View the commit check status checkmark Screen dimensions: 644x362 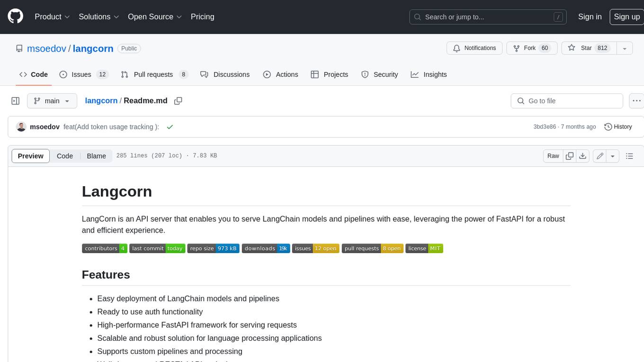[x=170, y=127]
